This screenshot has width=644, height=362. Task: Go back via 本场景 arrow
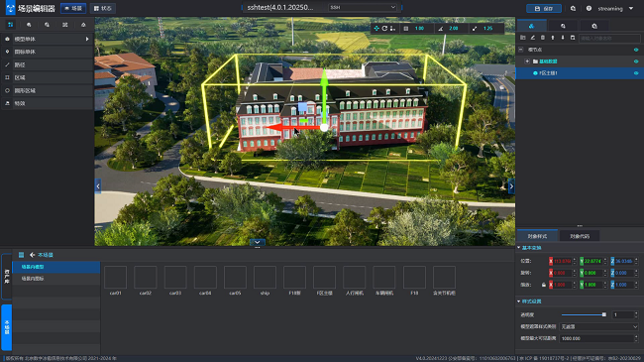pos(33,255)
